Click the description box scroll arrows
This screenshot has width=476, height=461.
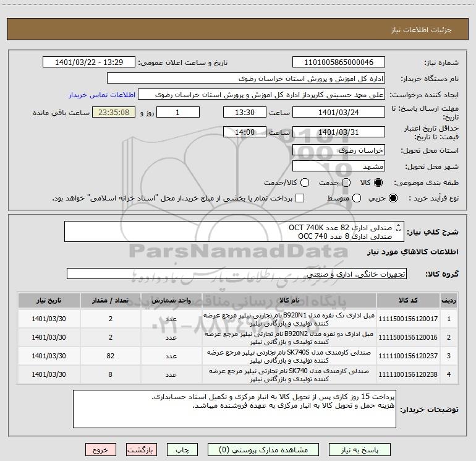[x=398, y=228]
